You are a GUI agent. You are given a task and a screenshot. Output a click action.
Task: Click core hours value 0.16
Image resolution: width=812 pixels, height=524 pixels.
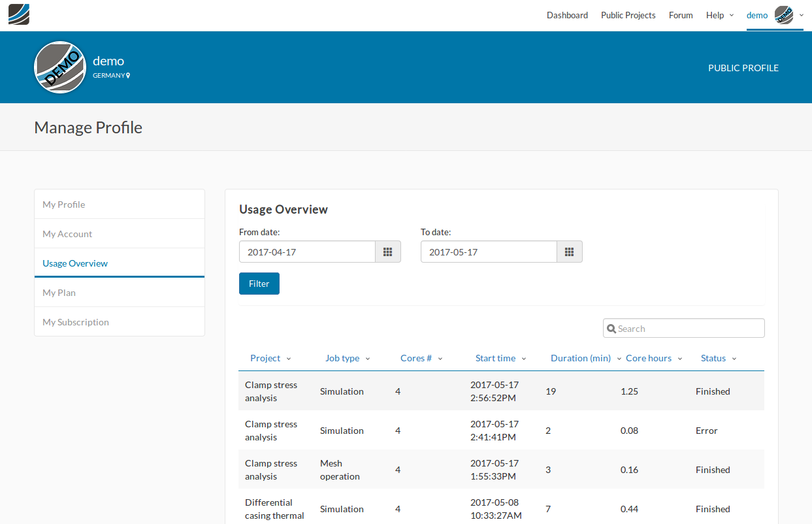click(629, 470)
